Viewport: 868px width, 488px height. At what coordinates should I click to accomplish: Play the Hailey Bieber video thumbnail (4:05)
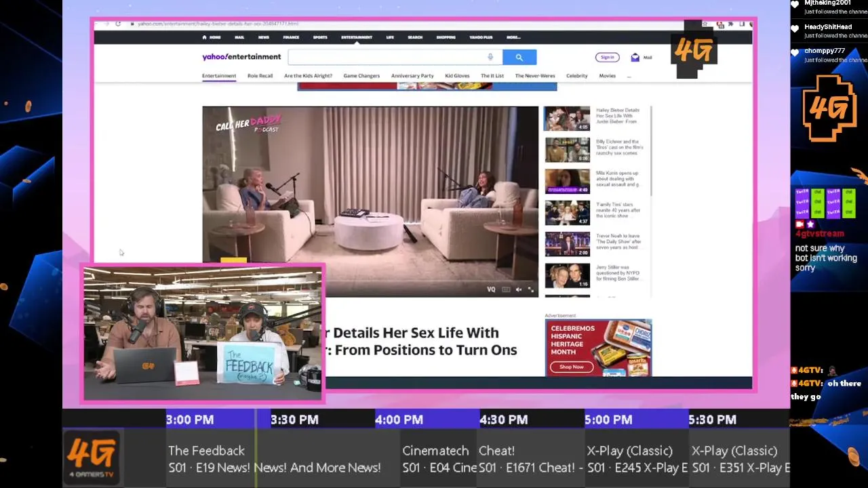click(567, 119)
